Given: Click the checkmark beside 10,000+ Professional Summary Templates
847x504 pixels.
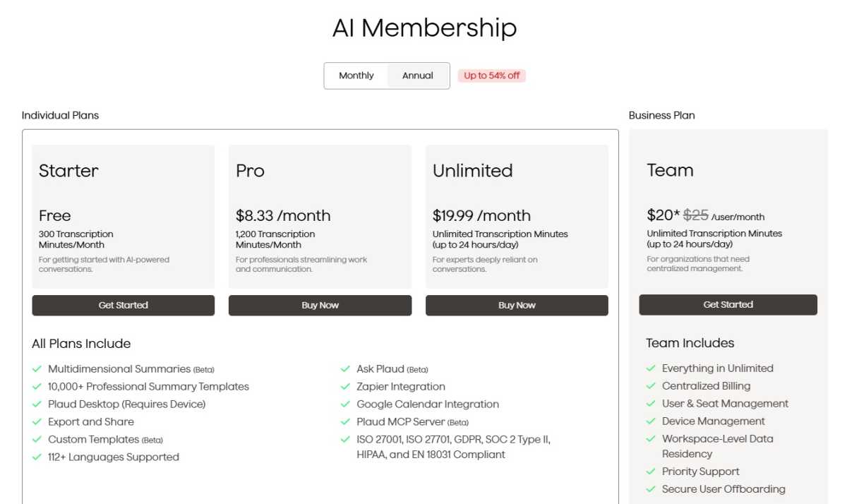Looking at the screenshot, I should click(37, 386).
